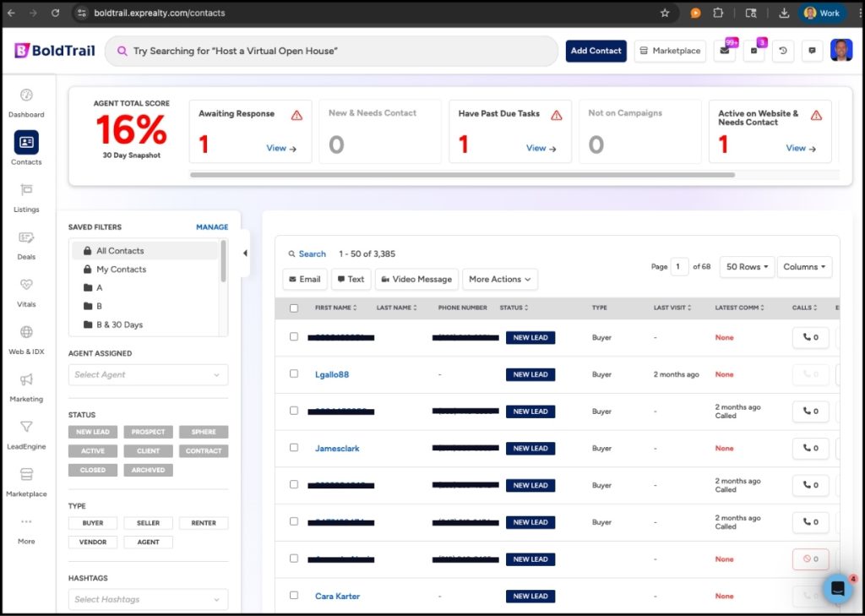Image resolution: width=865 pixels, height=616 pixels.
Task: Select the checkbox next to Cara Karter
Action: tap(293, 596)
